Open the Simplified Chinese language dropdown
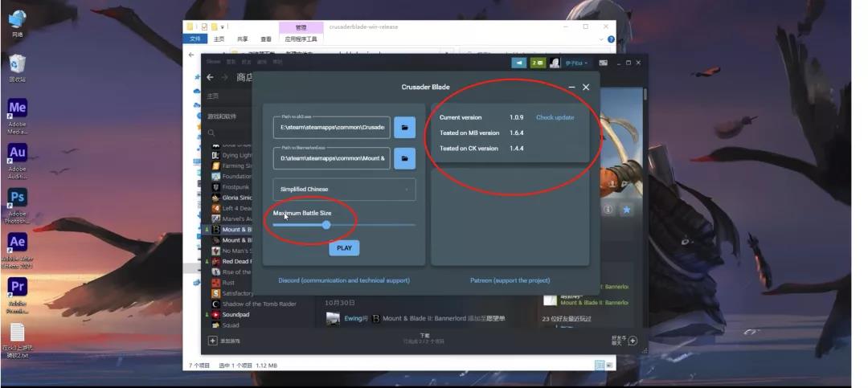 344,190
